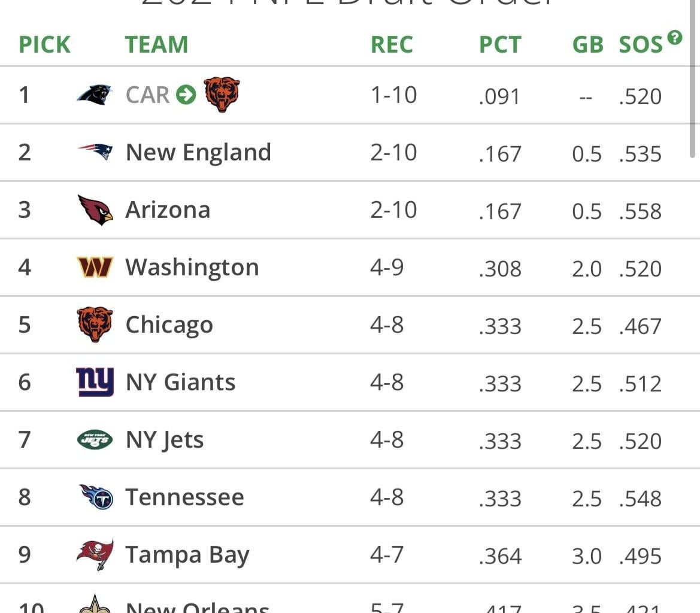
Task: Click the REC column header
Action: click(392, 44)
